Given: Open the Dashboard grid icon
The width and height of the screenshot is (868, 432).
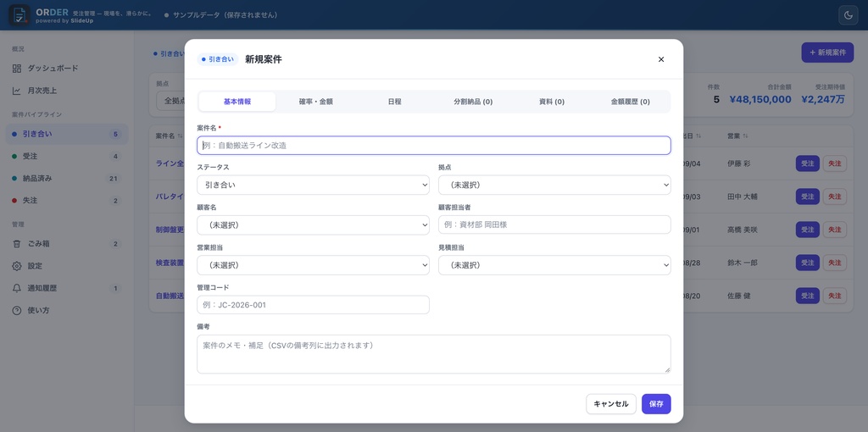Looking at the screenshot, I should coord(17,68).
